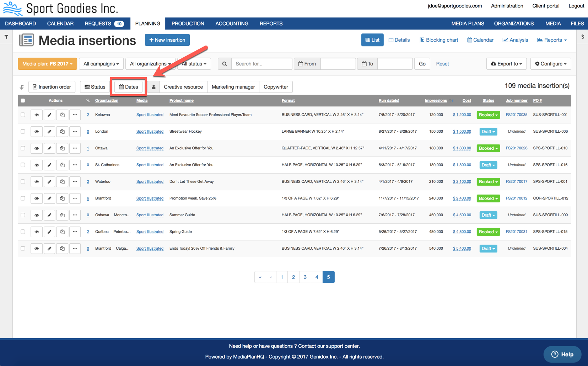Check the checkbox for the Kelowna row
The height and width of the screenshot is (366, 588).
click(23, 115)
